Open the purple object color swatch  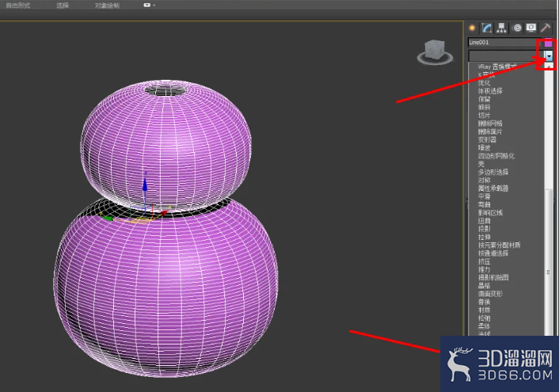548,44
